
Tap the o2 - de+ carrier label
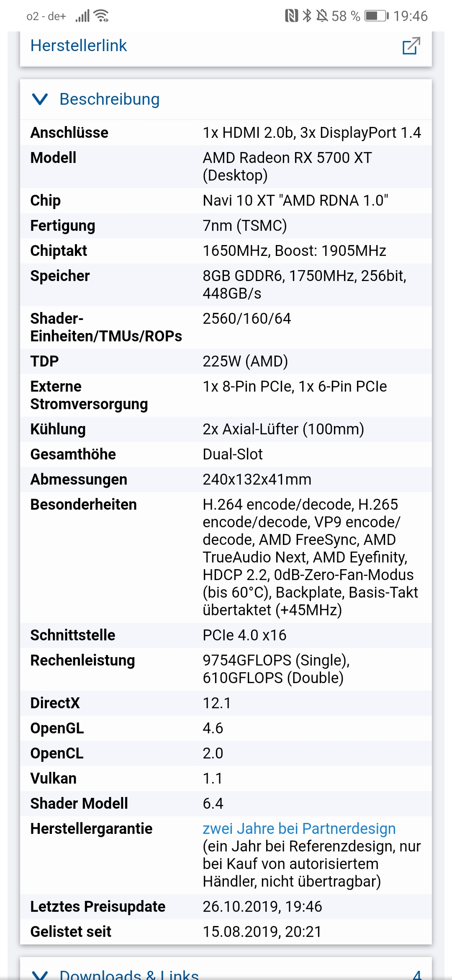pos(46,16)
